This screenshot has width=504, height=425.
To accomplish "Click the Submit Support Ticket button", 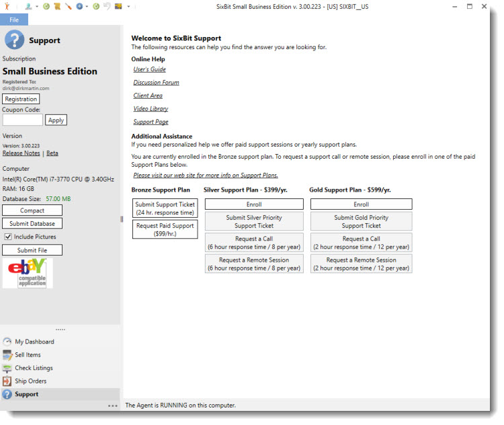I will point(165,208).
